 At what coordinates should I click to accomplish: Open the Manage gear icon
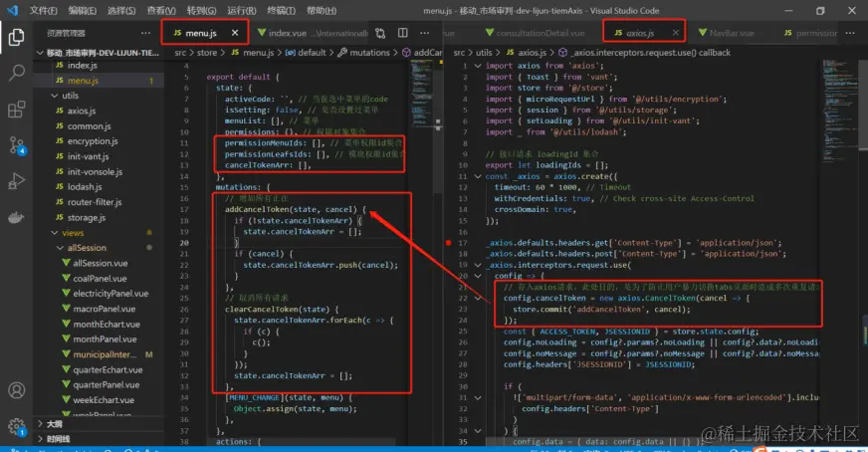coord(17,426)
